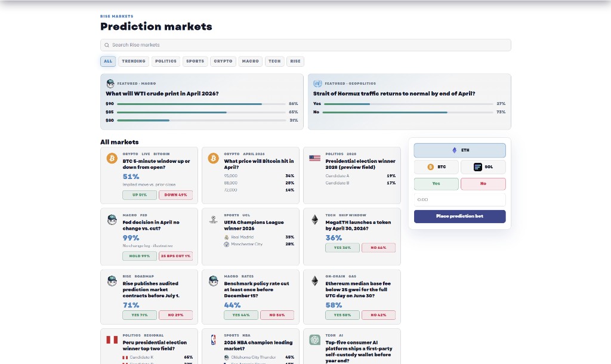Click the Peru flag icon

point(112,340)
